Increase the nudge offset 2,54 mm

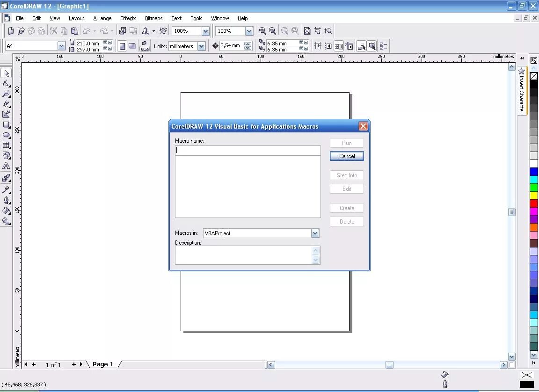pos(248,44)
